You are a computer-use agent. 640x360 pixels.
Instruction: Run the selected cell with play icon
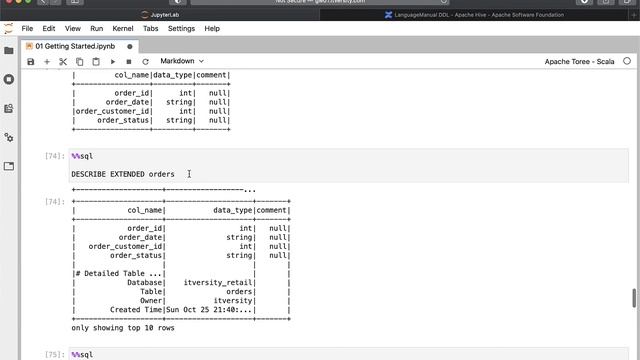click(x=113, y=62)
